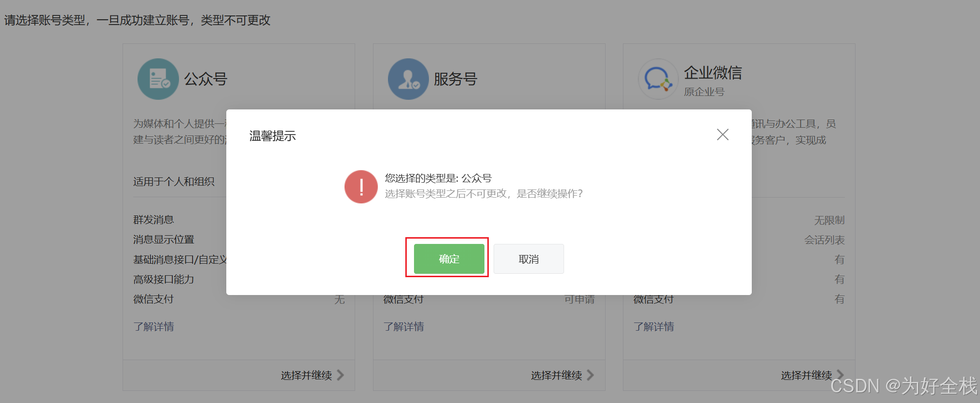This screenshot has width=980, height=403.
Task: Click the 服务号 account type icon
Action: [x=408, y=79]
